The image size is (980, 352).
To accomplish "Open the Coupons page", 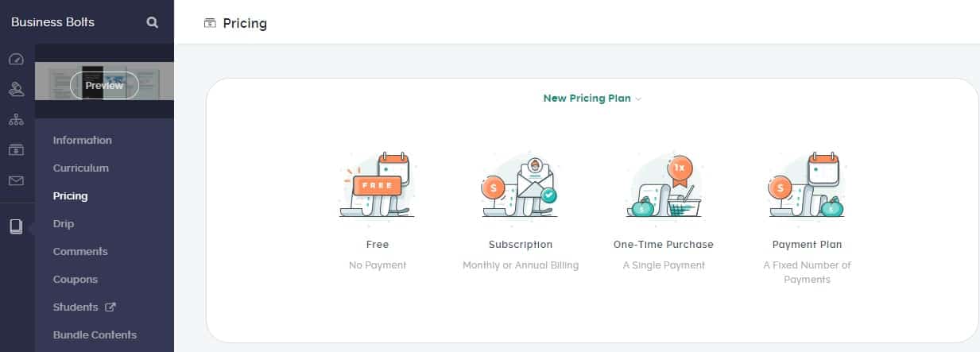I will (x=76, y=280).
